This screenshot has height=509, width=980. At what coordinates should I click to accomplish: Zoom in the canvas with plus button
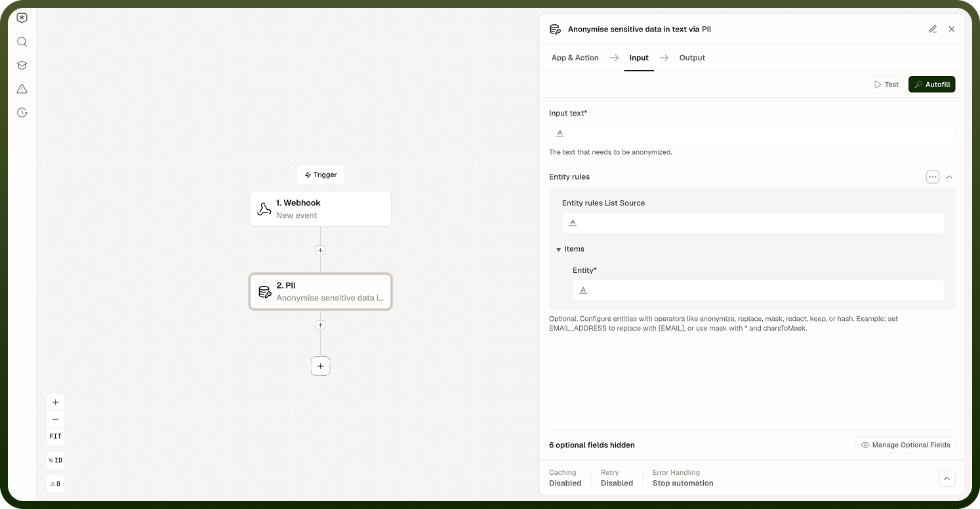click(x=55, y=402)
